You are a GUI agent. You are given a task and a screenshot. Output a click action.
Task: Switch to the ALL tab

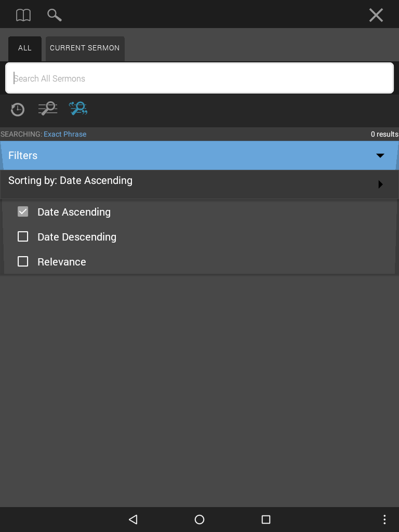(x=25, y=48)
